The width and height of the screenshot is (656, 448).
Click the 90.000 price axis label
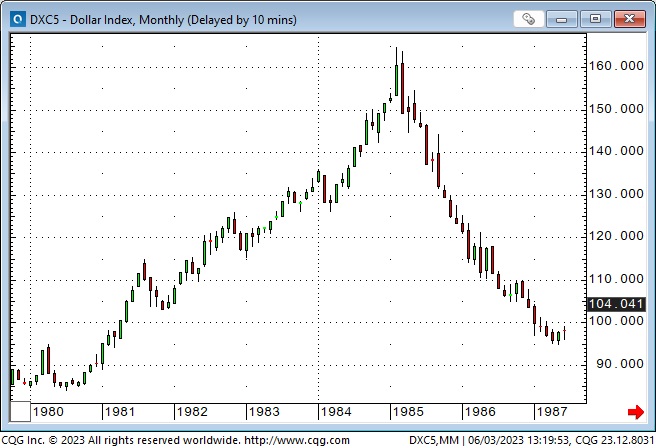point(620,364)
